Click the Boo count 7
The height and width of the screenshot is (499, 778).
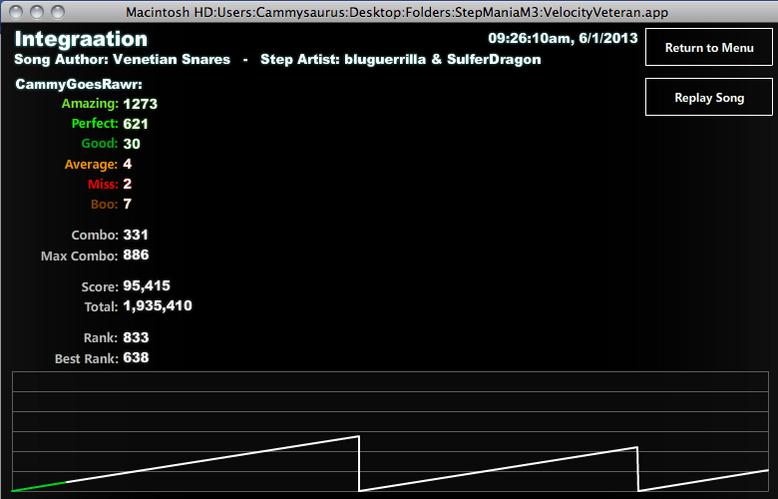(127, 204)
